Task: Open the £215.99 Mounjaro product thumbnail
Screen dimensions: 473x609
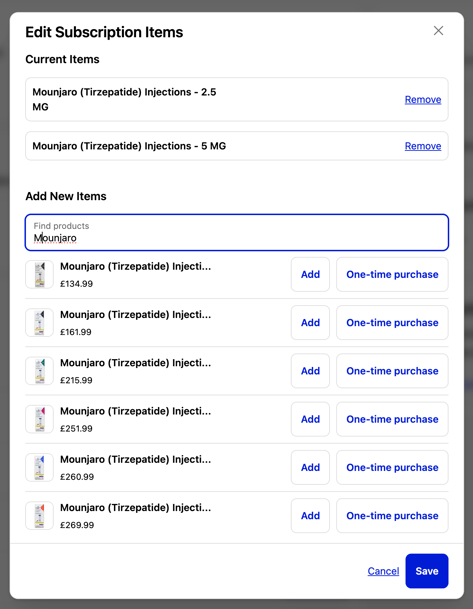Action: pyautogui.click(x=39, y=371)
